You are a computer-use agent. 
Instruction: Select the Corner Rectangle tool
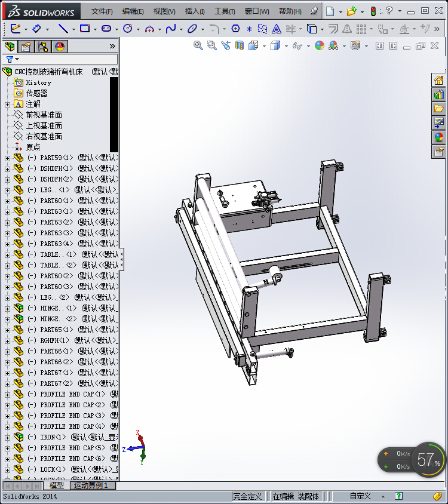click(x=85, y=29)
